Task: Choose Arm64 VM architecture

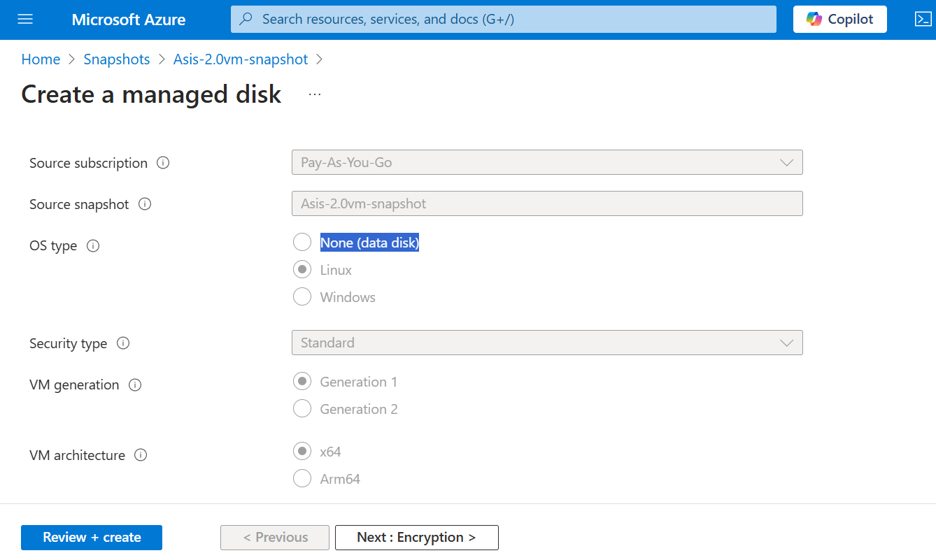Action: point(302,478)
